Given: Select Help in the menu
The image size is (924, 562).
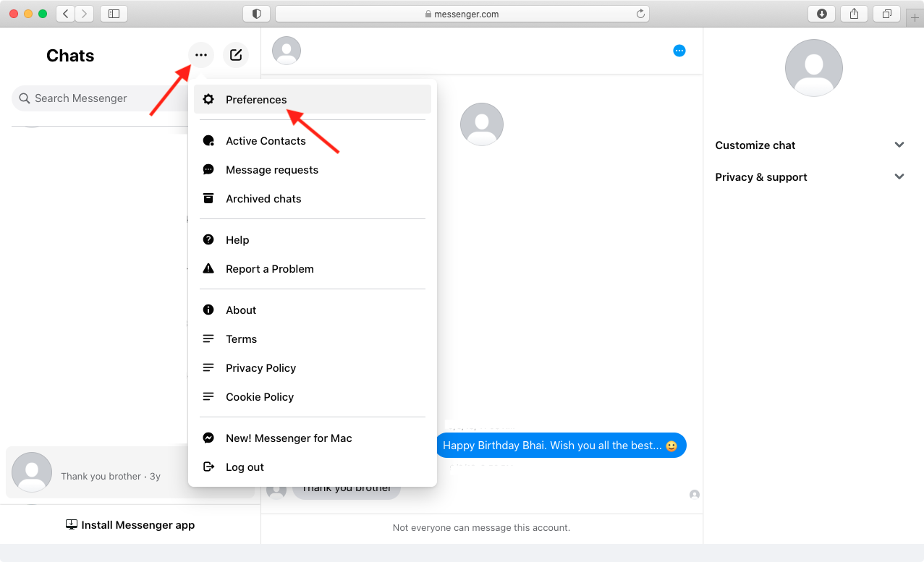Looking at the screenshot, I should pyautogui.click(x=313, y=239).
